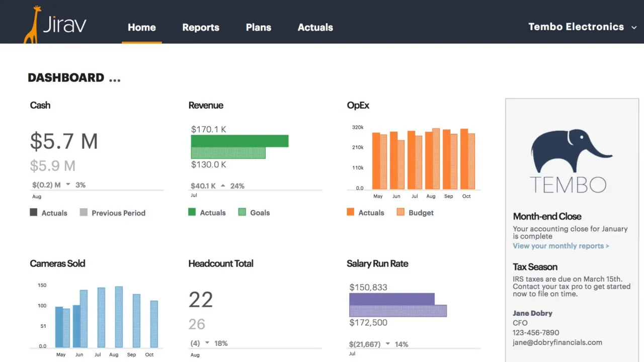Image resolution: width=644 pixels, height=362 pixels.
Task: Click the hatched green Revenue goals bar
Action: click(228, 153)
